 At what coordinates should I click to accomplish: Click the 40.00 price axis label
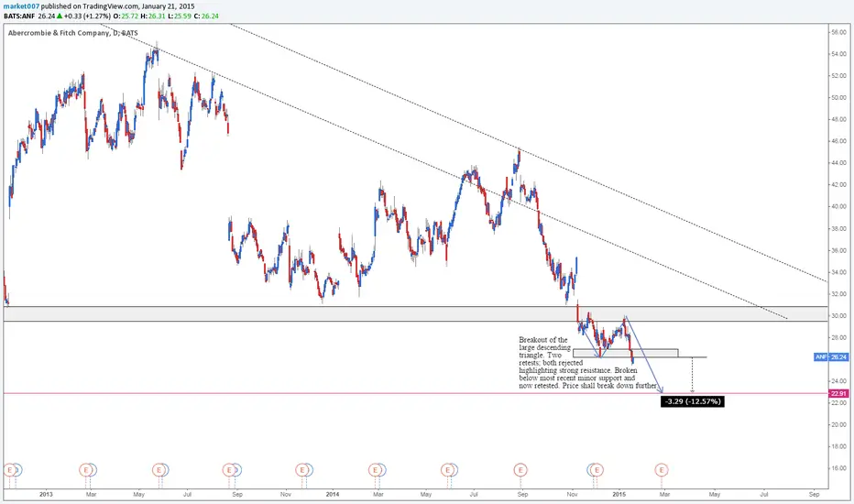838,206
